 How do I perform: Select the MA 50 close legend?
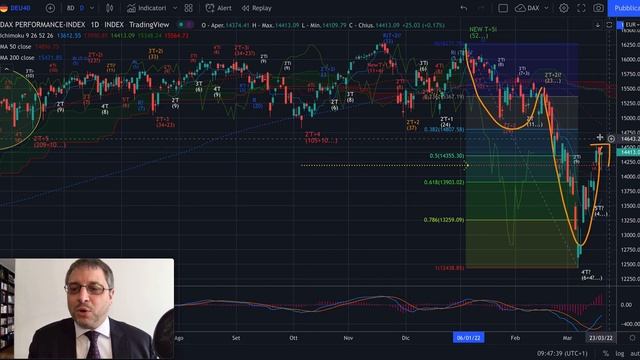[16, 47]
